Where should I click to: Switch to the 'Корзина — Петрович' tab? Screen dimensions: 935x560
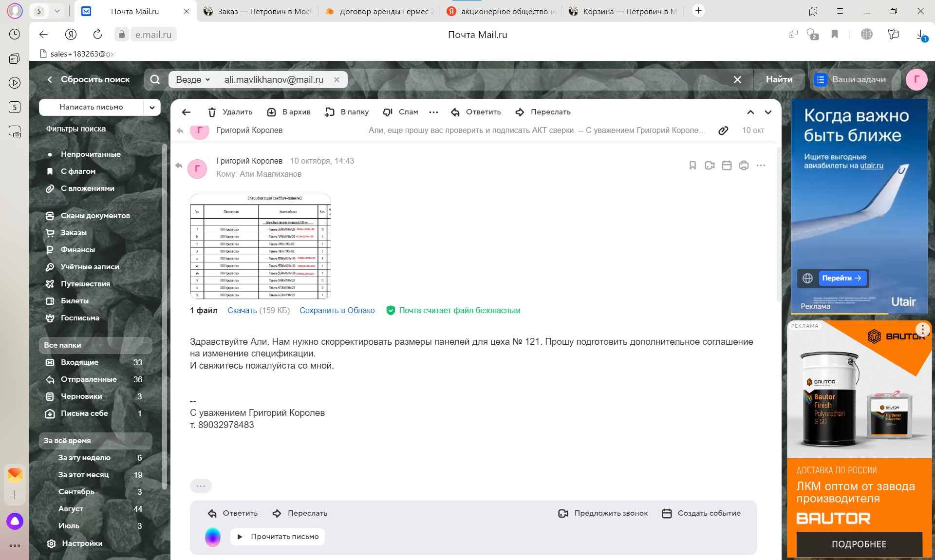[x=622, y=11]
